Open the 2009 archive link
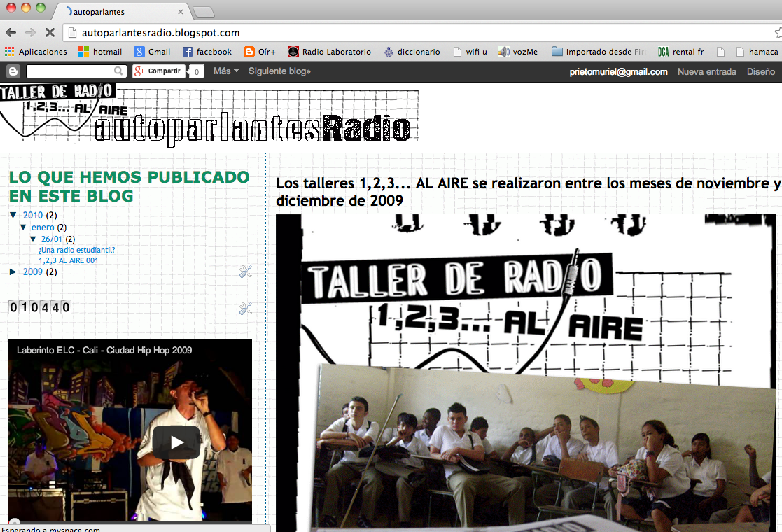The image size is (782, 532). click(x=33, y=272)
